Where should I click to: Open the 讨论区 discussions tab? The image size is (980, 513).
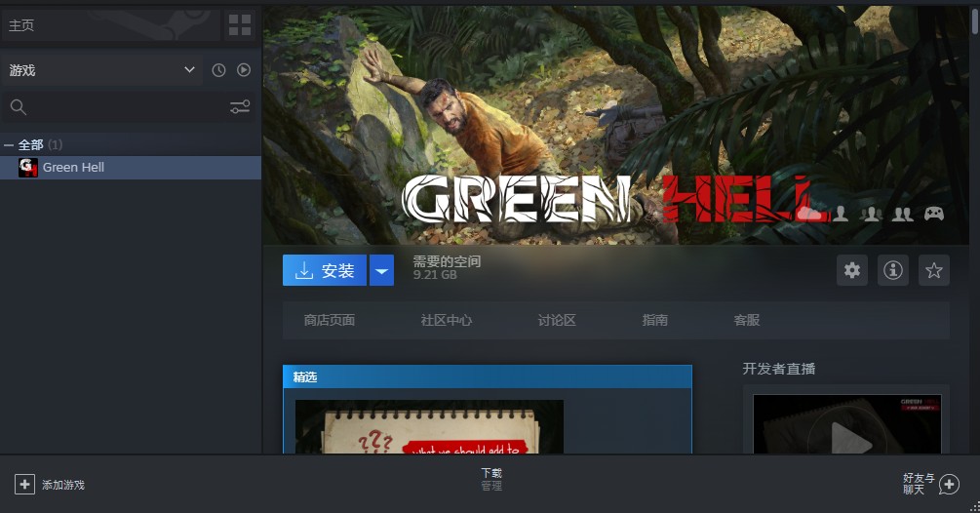tap(557, 321)
